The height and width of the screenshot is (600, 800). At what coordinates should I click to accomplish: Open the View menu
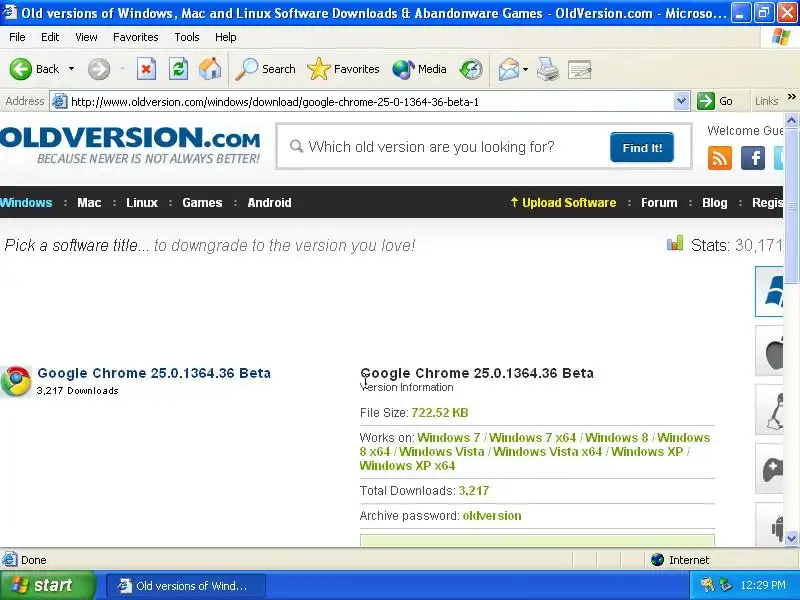(x=86, y=37)
